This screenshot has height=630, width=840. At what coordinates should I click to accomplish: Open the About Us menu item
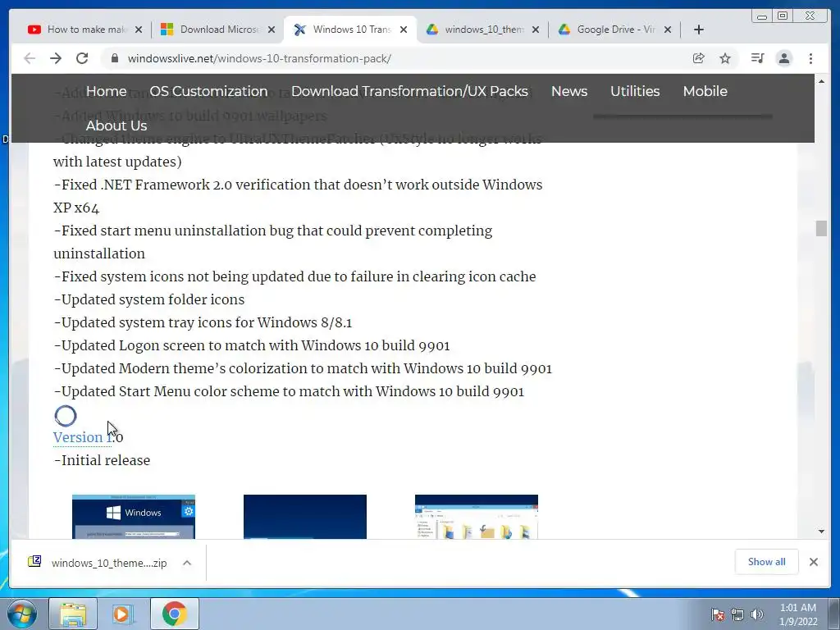(x=116, y=126)
